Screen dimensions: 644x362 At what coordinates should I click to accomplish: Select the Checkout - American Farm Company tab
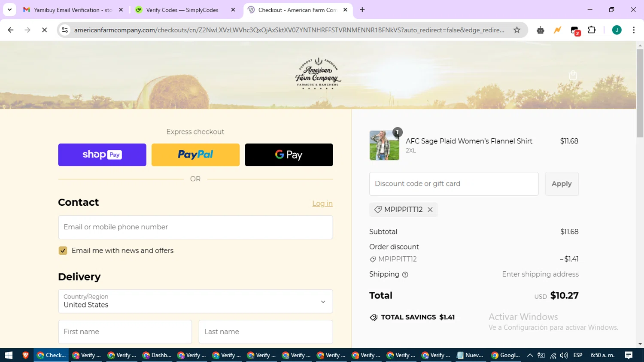coord(297,9)
